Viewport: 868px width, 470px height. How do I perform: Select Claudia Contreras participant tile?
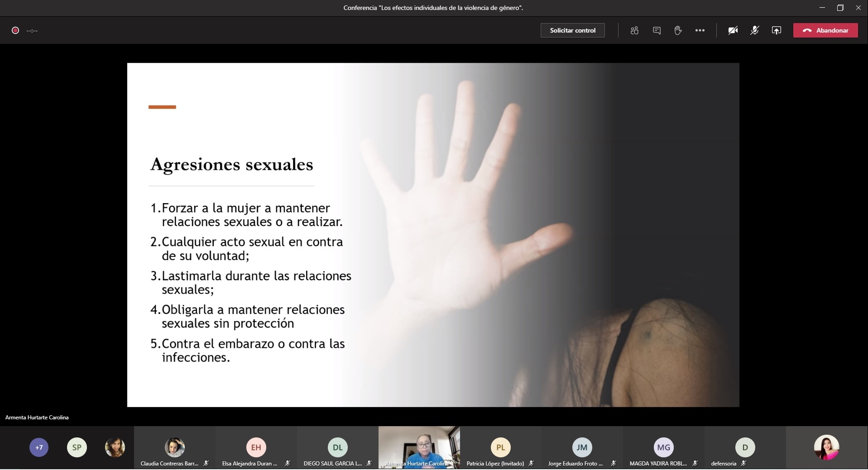174,448
